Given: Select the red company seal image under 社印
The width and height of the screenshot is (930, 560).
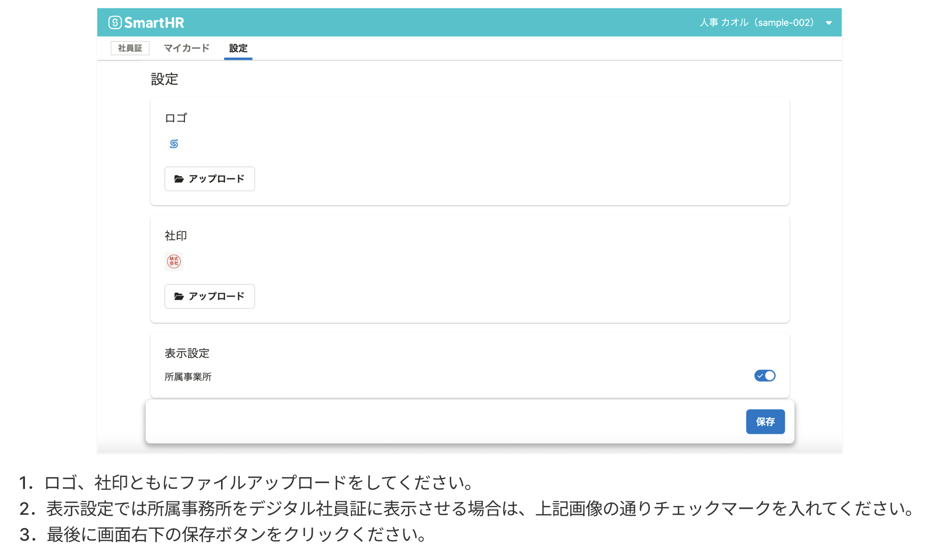Looking at the screenshot, I should tap(174, 261).
